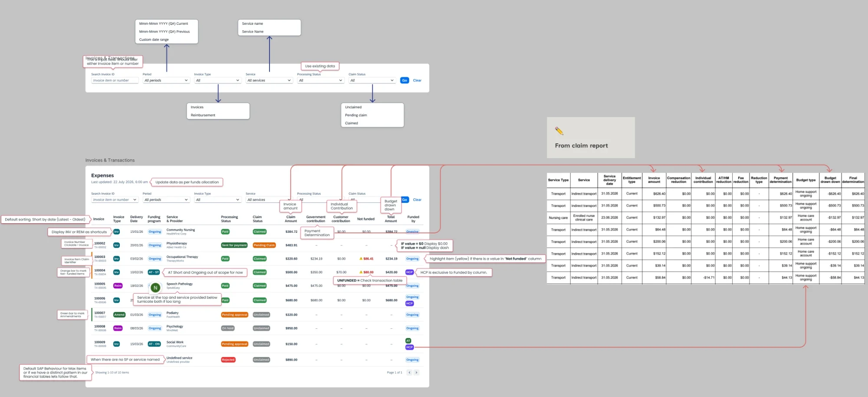The image size is (868, 397).
Task: Choose the Invoices option under Invoice Type
Action: [197, 107]
